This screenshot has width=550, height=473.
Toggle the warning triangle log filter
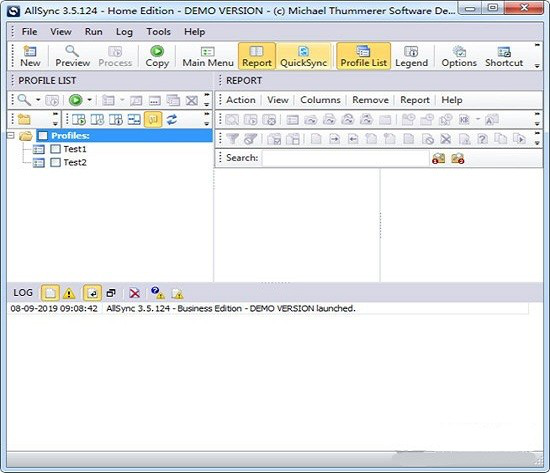[69, 293]
